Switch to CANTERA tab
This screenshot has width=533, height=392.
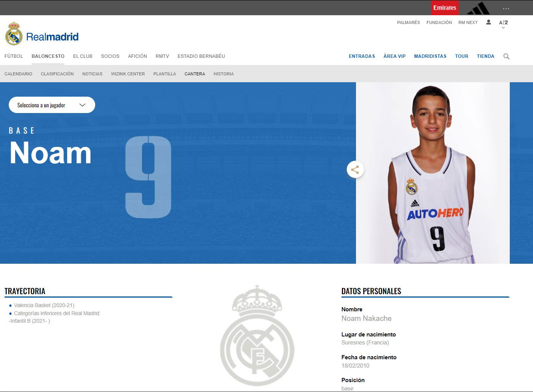pos(195,74)
